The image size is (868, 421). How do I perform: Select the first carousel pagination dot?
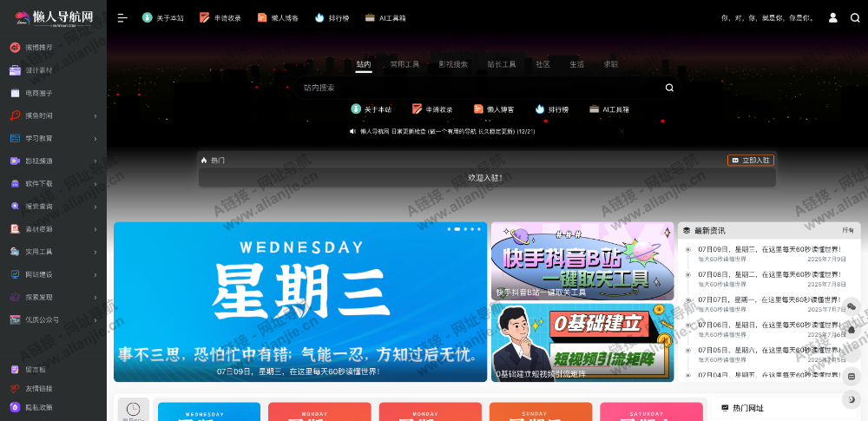coord(449,229)
